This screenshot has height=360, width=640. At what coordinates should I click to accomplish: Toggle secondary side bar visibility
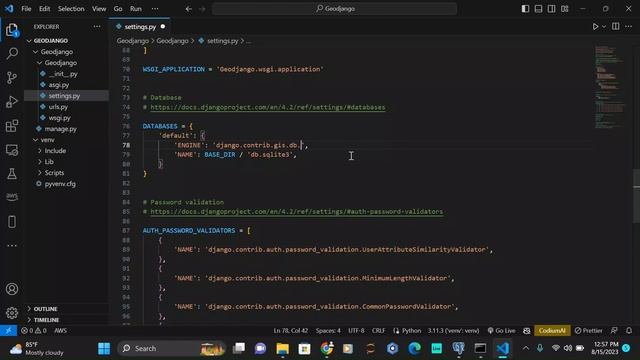coord(551,9)
